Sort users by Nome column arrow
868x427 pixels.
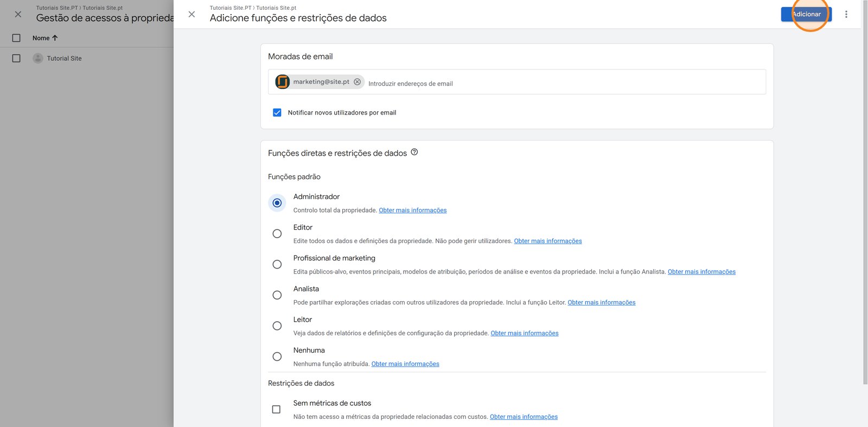coord(55,38)
